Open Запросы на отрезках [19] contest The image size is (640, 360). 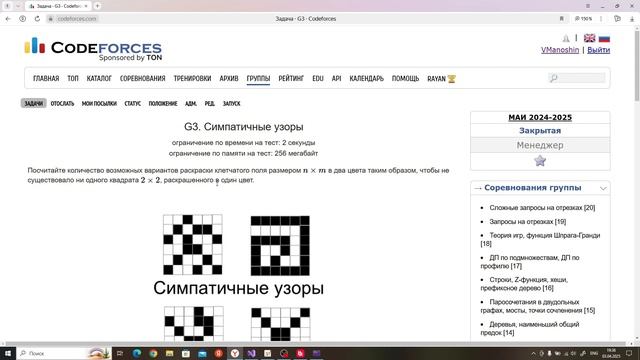(x=527, y=222)
